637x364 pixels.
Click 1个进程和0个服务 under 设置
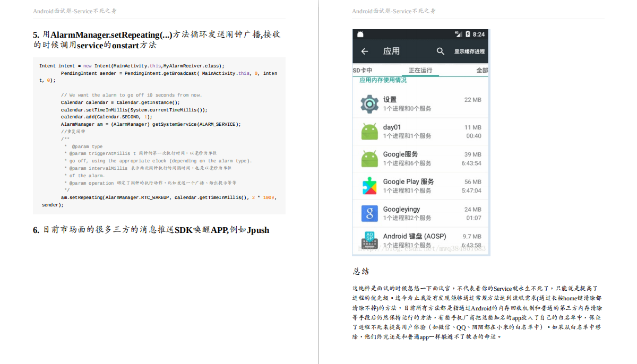coord(407,108)
